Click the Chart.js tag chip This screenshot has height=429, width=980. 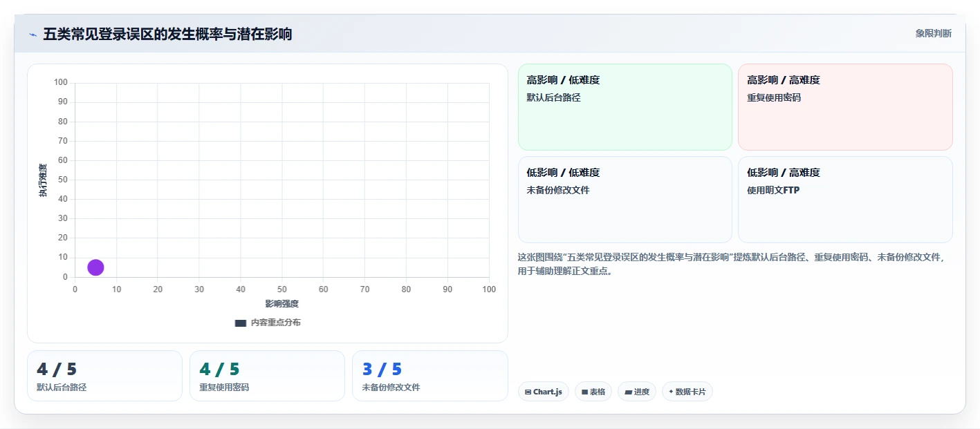tap(544, 392)
